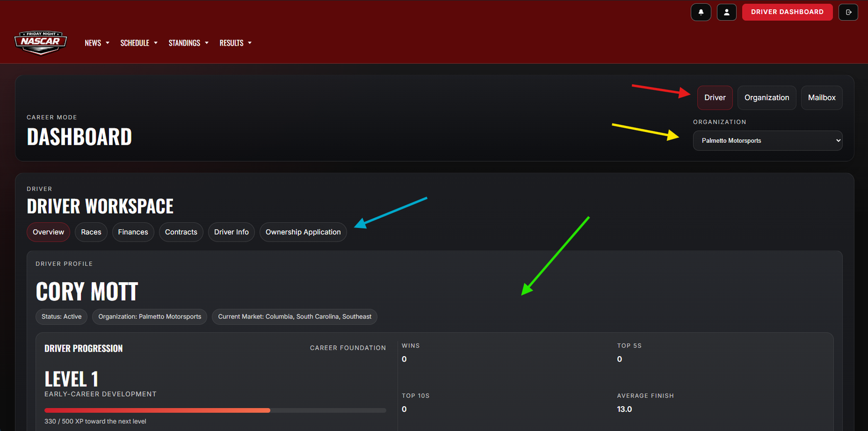Click the Friday Night NASCAR logo
The width and height of the screenshot is (868, 431).
pos(41,42)
